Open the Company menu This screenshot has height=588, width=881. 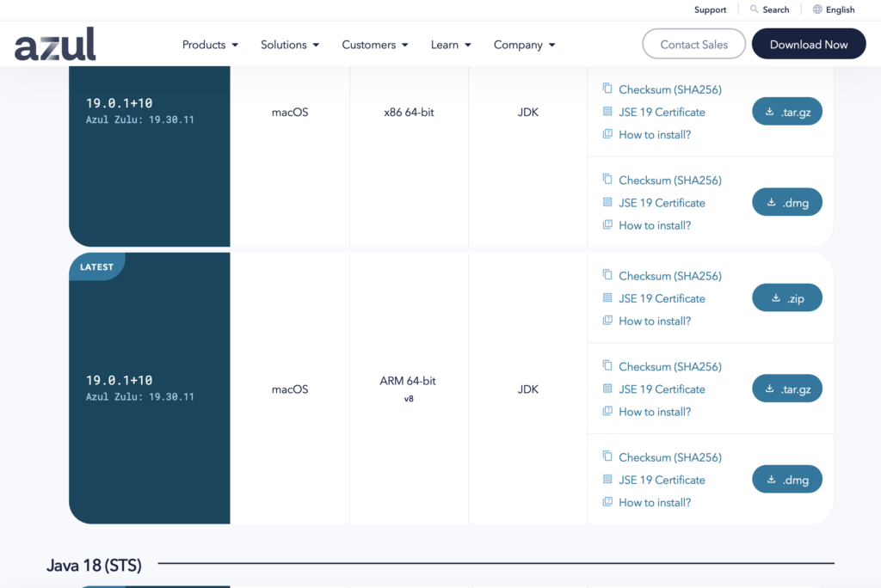[524, 45]
